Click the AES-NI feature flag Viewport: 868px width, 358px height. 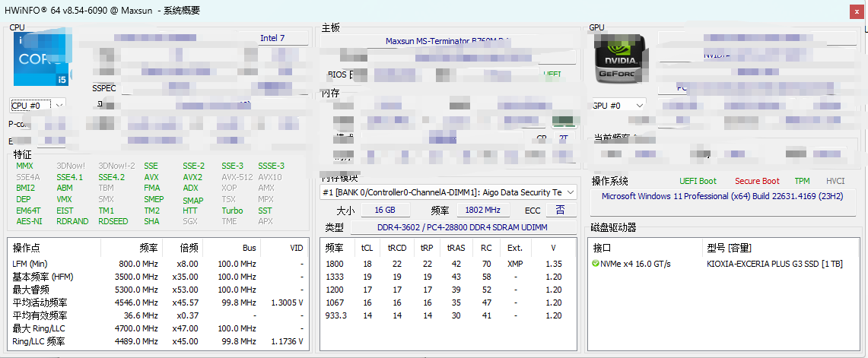point(29,221)
